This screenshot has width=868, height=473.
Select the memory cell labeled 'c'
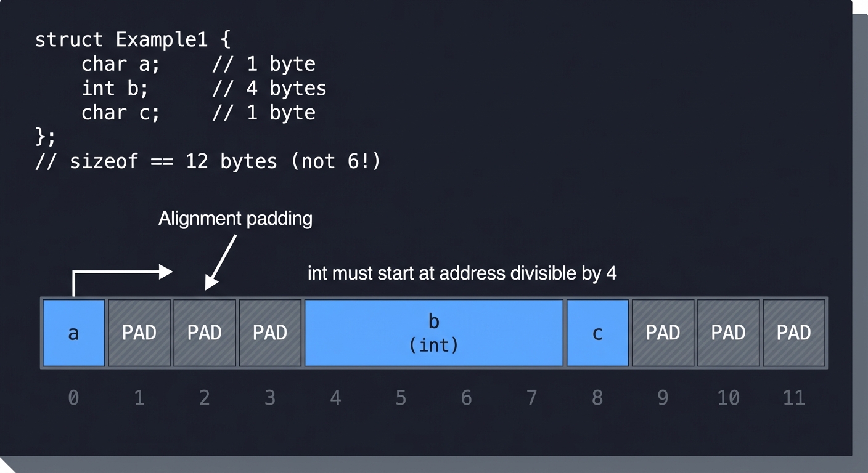pos(597,333)
